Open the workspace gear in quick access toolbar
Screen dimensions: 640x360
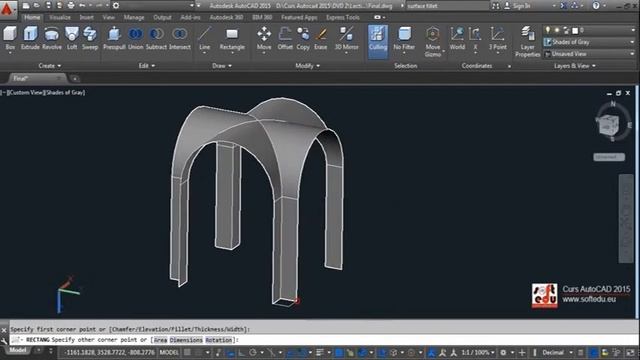pos(116,5)
